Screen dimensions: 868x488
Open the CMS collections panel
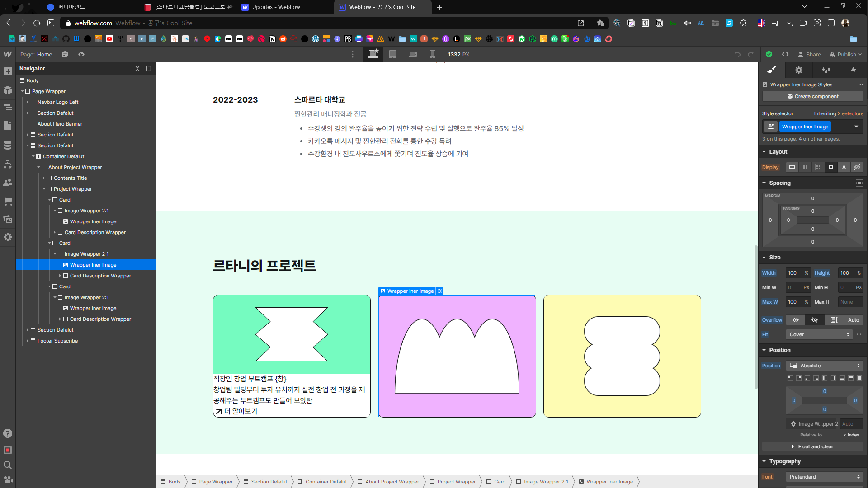tap(8, 145)
